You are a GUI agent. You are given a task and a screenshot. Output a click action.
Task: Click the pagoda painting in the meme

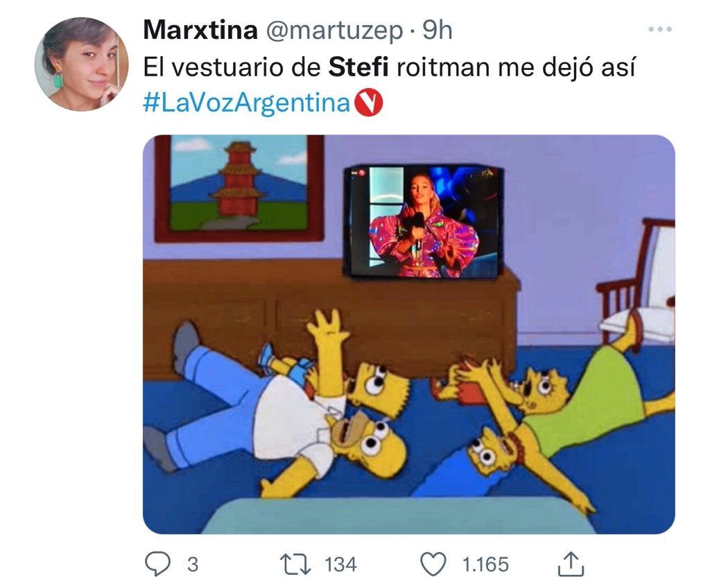[239, 188]
